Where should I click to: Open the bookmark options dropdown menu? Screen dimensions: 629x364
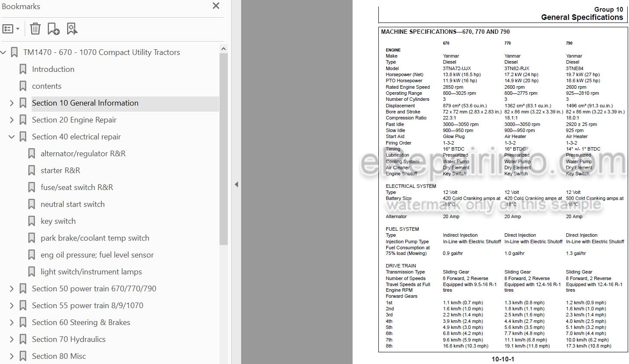(11, 29)
